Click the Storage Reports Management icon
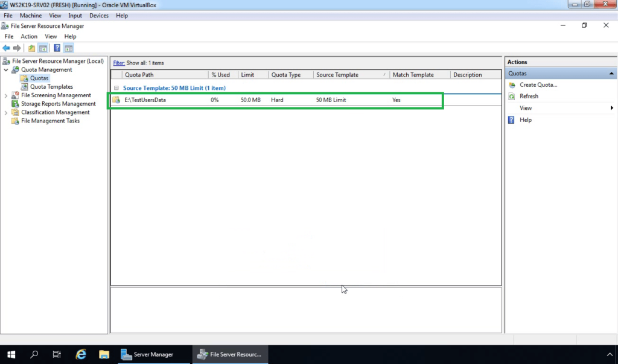Viewport: 618px width, 364px height. [x=15, y=104]
